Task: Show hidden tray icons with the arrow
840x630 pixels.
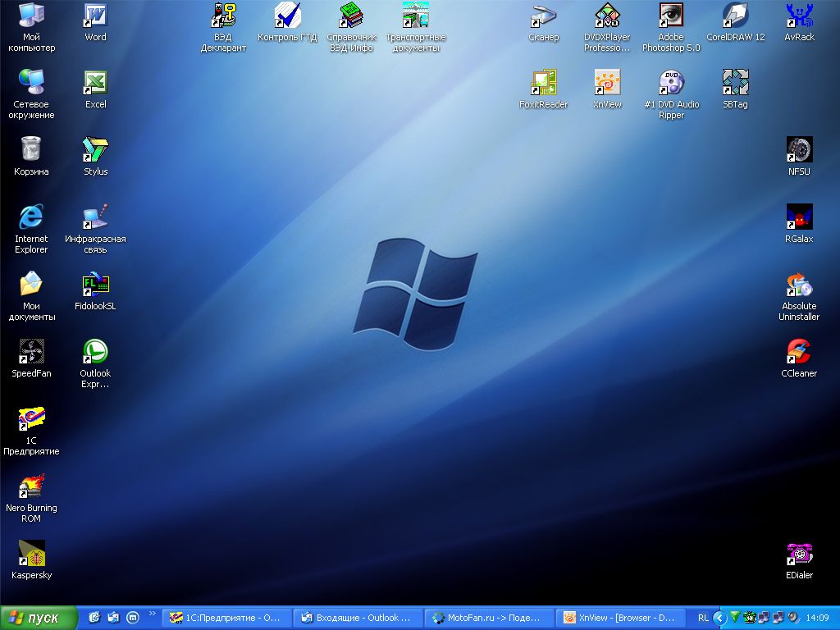Action: (719, 618)
